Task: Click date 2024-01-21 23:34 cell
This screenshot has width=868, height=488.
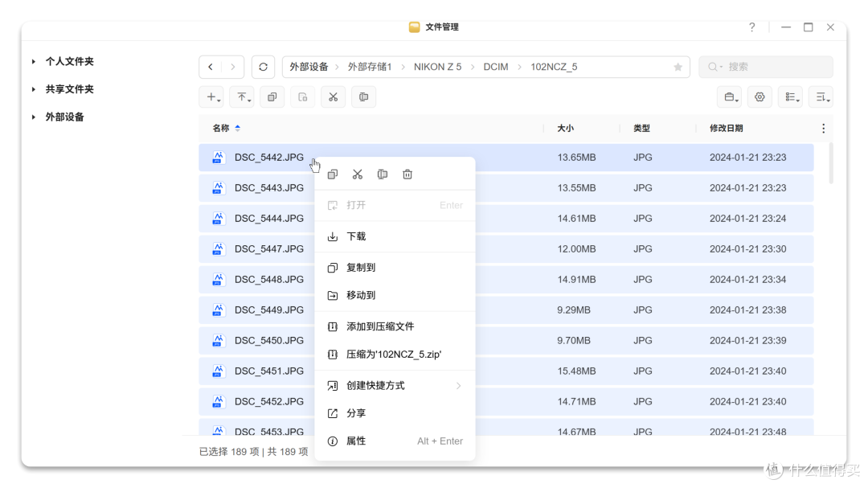Action: point(748,280)
